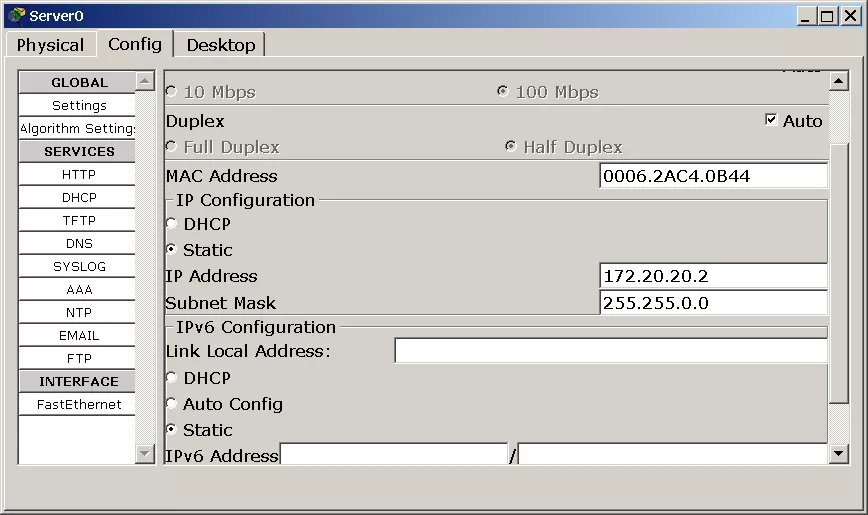Open HTTP service configuration
Image resolution: width=868 pixels, height=515 pixels.
point(77,174)
